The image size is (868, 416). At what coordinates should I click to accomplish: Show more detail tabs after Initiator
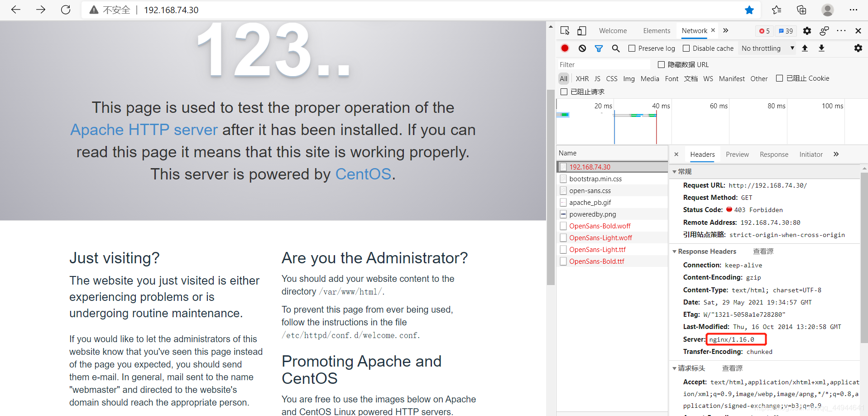coord(836,154)
